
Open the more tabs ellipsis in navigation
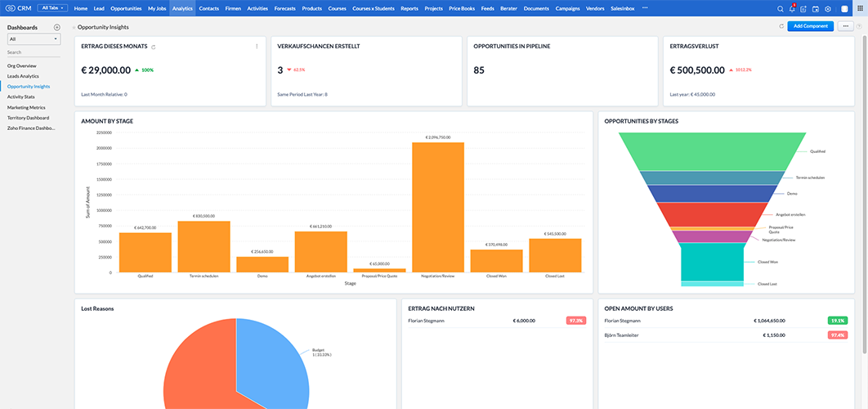point(645,8)
